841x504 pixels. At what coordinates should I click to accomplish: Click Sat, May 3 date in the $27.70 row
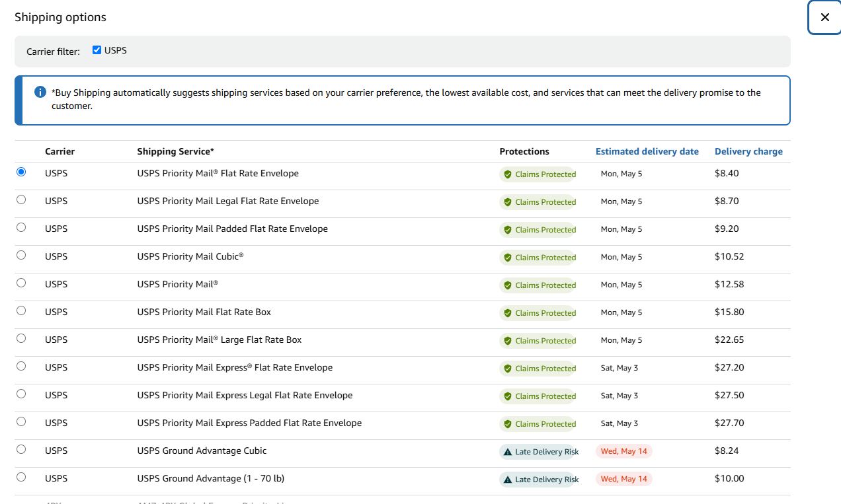point(620,423)
